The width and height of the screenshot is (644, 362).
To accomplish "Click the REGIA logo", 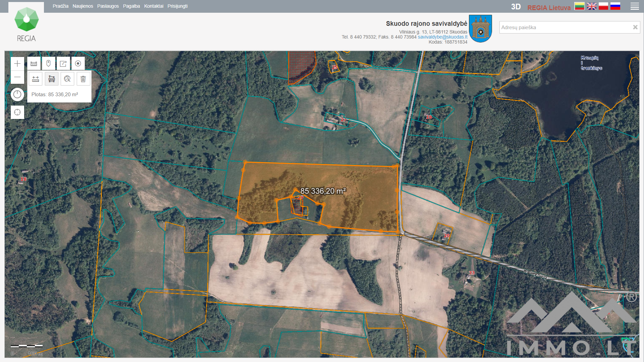I will [26, 24].
